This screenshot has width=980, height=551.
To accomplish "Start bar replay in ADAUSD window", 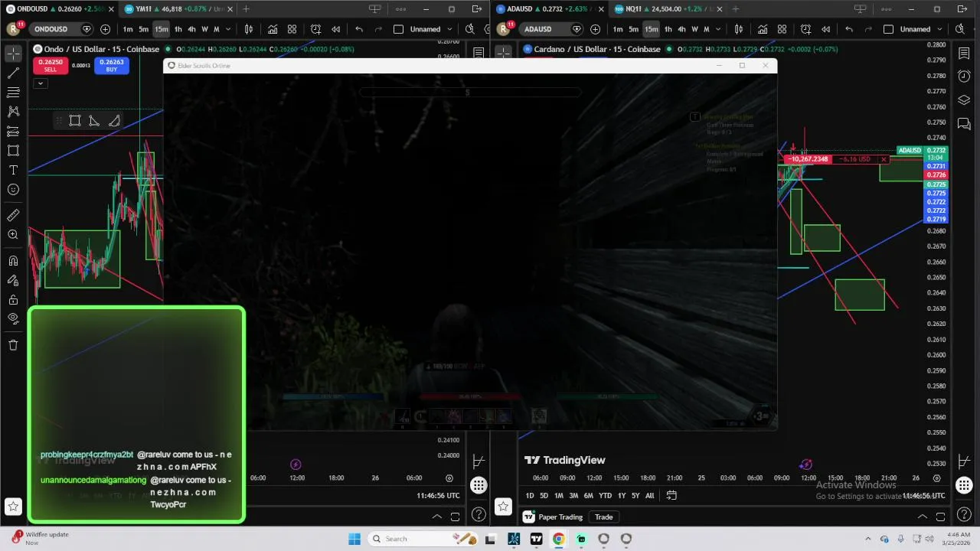I will pos(825,29).
